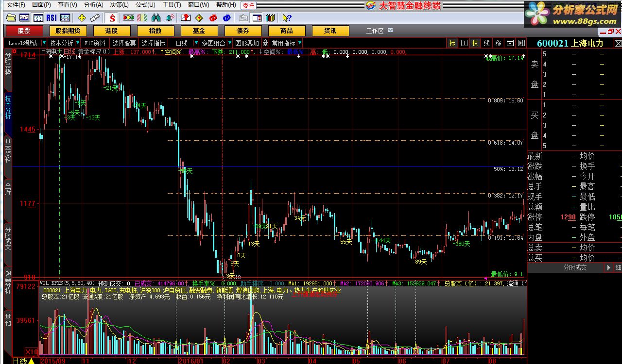Click the 港股 market button

[111, 31]
